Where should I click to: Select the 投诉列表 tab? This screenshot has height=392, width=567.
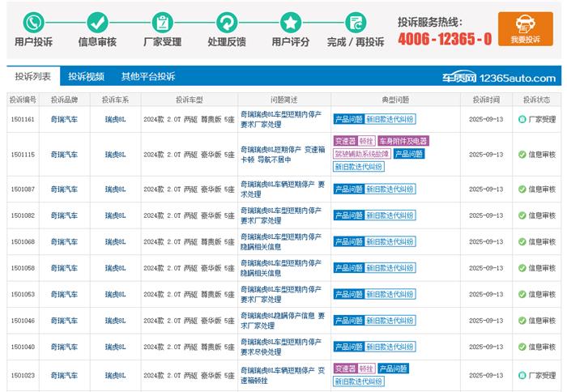33,77
